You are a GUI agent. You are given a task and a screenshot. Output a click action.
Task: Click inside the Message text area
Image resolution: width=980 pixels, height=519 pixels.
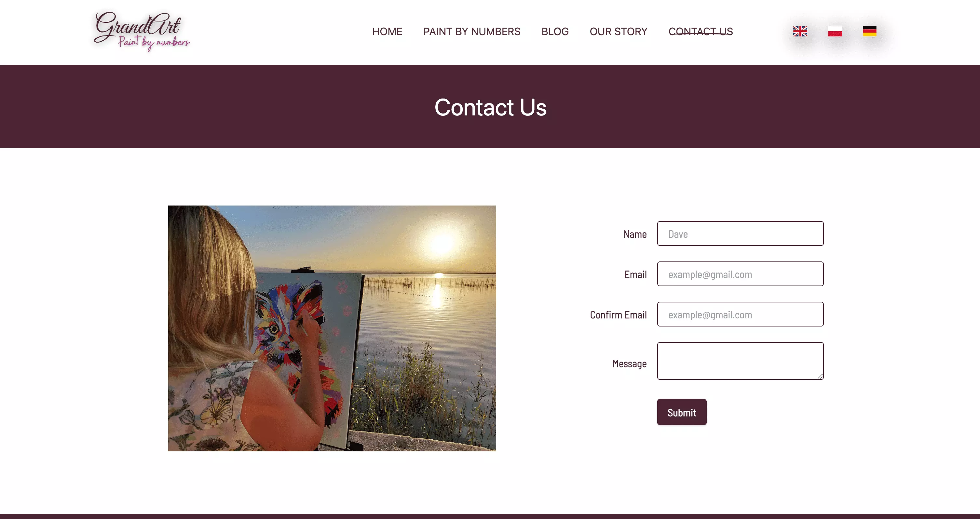[x=740, y=361]
